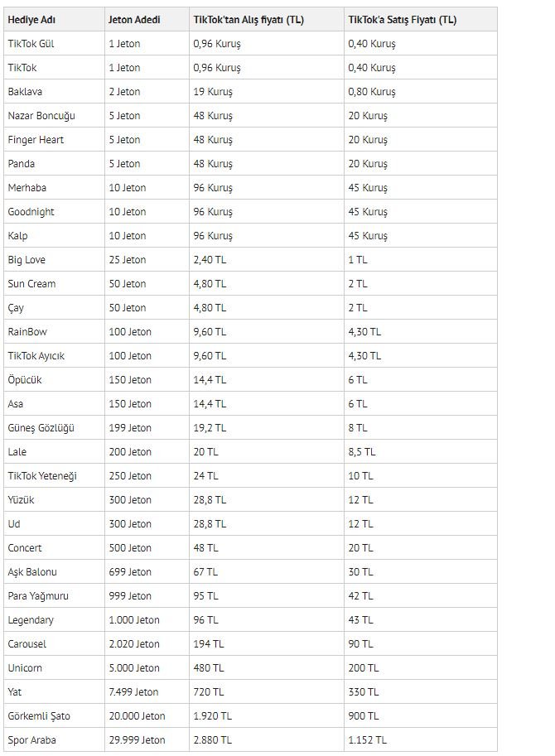Click the "Hediye Adı" column header
The image size is (555, 756).
tap(31, 19)
